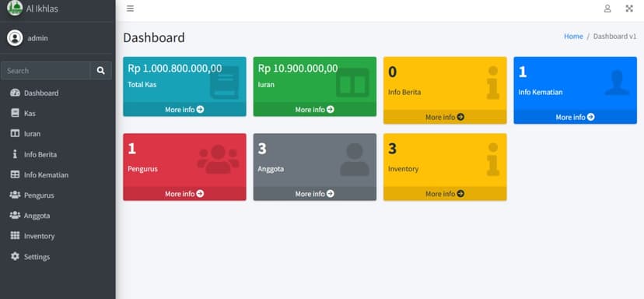Open the Settings gear menu item

coord(58,257)
